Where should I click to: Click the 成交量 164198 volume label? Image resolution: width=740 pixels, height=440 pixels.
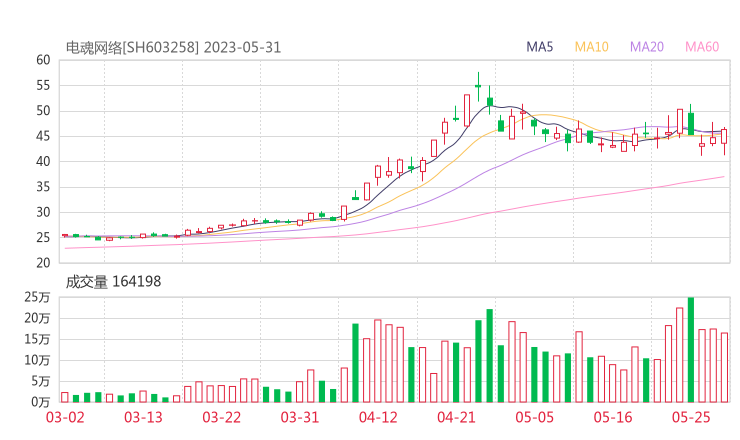coord(113,282)
